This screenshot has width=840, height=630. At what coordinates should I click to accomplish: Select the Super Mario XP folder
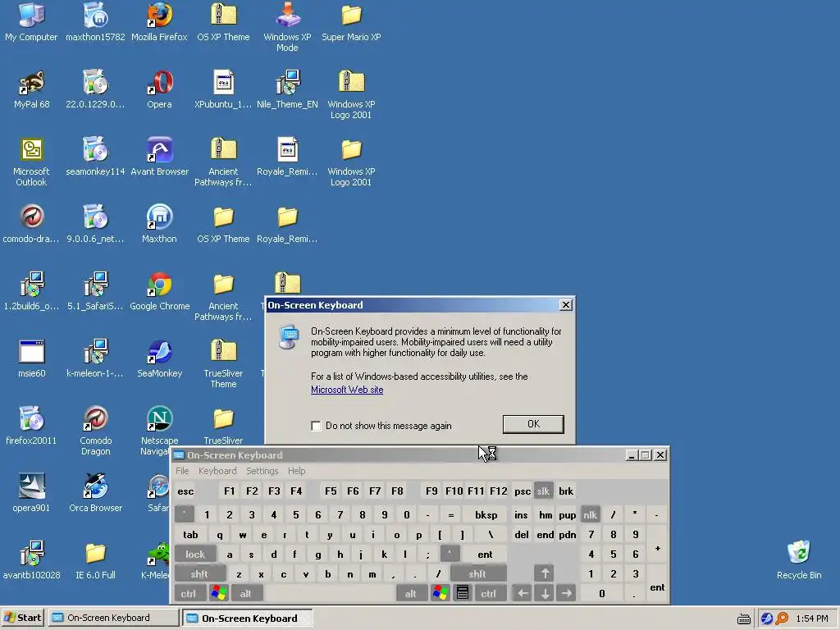coord(351,21)
